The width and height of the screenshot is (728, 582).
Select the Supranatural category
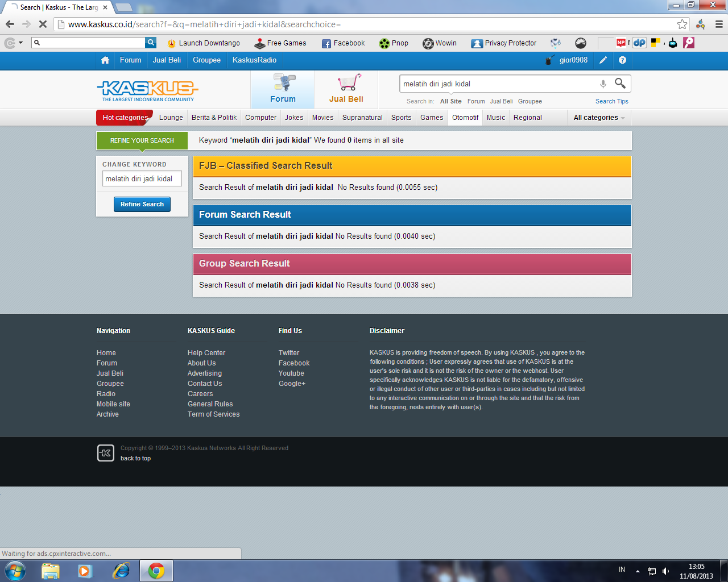[x=362, y=118]
